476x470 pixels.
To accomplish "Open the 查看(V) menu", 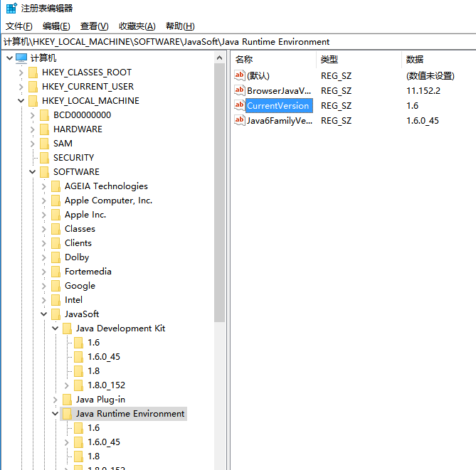I will [x=95, y=26].
